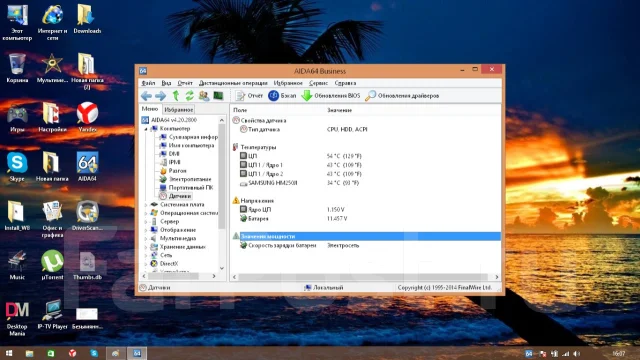The image size is (640, 360).
Task: Expand the Системная плата node
Action: [x=146, y=204]
